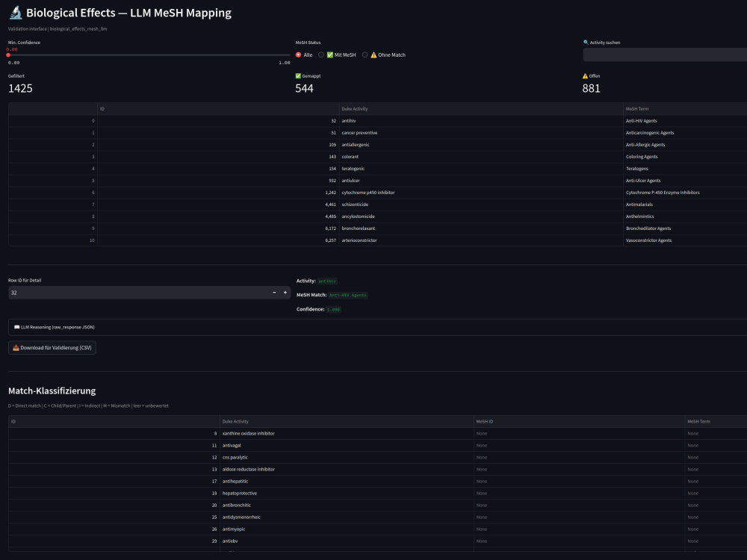This screenshot has height=560, width=747.
Task: Select the 'ancylostomicide' cell
Action: [481, 217]
